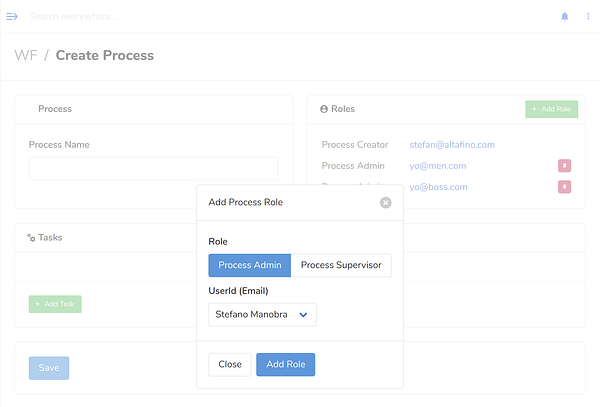Delete the yo@boss.com role entry
This screenshot has width=600, height=407.
(x=564, y=187)
